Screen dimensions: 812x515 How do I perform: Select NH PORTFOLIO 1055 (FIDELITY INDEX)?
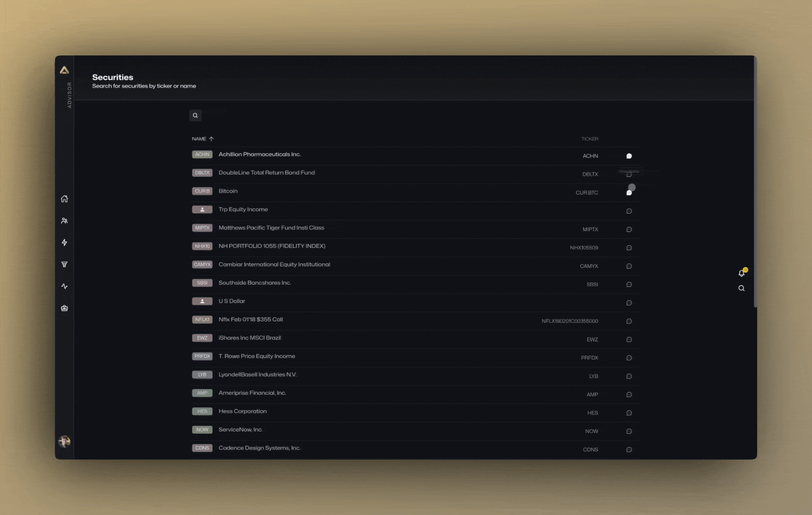[272, 246]
